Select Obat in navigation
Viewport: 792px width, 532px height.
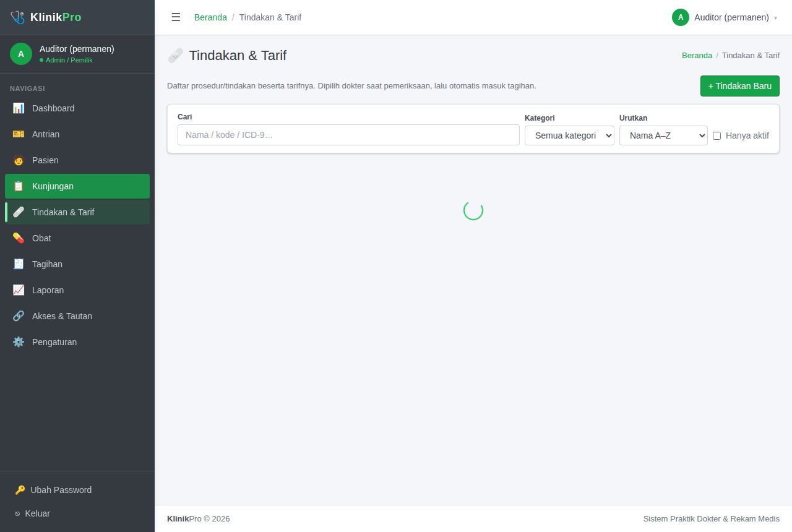click(x=77, y=238)
